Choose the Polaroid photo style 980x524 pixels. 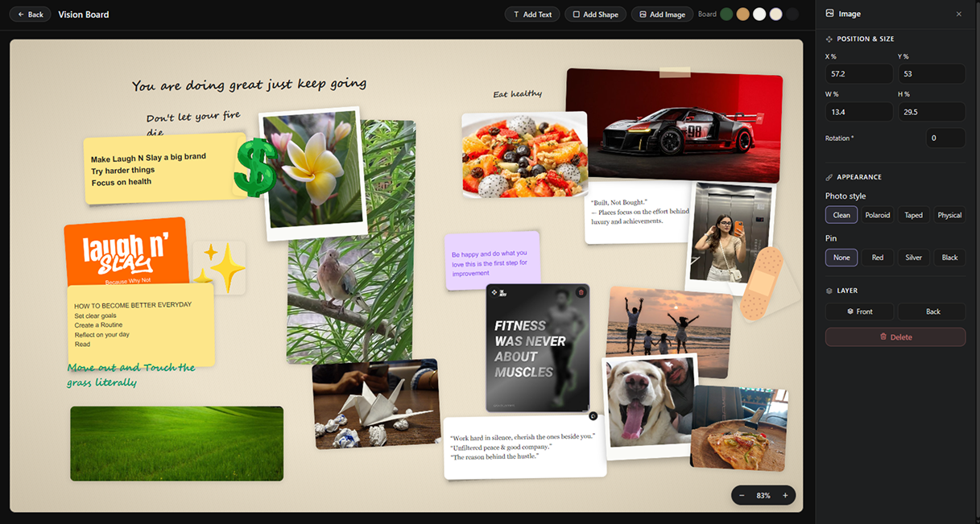tap(878, 215)
